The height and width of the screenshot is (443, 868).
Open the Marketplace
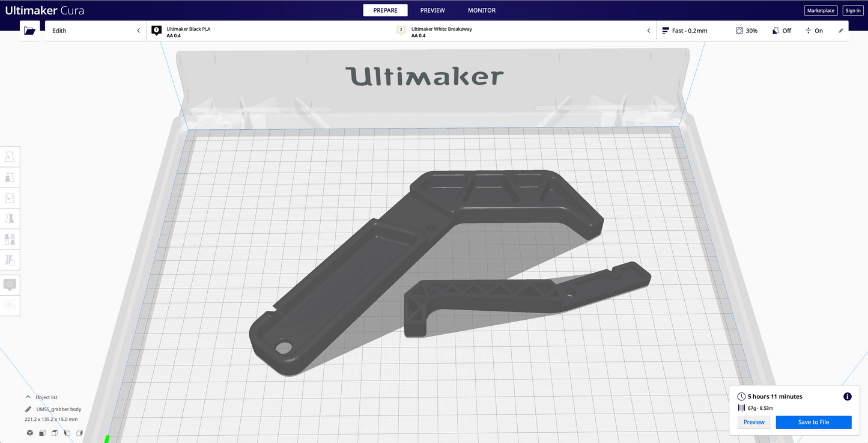[820, 10]
